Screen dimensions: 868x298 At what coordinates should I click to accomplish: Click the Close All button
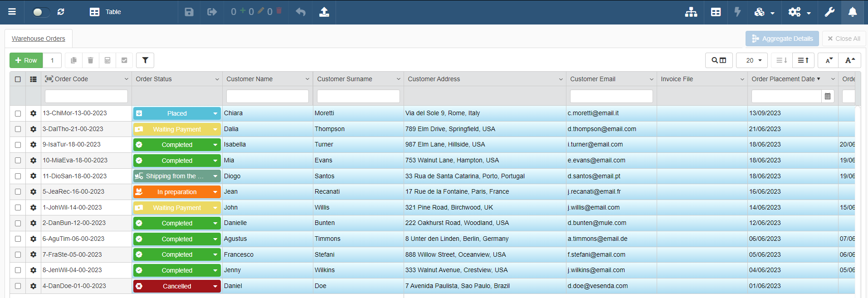coord(844,39)
